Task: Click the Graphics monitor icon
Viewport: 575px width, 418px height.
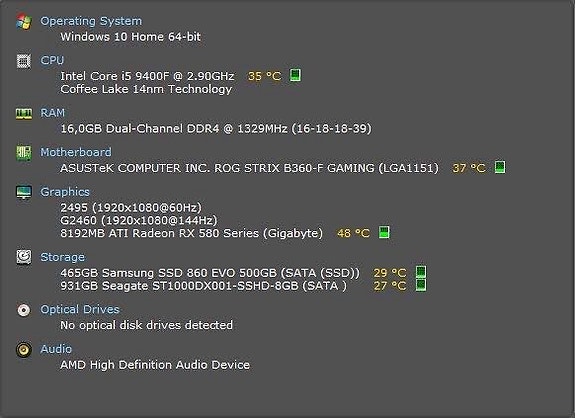Action: click(24, 192)
